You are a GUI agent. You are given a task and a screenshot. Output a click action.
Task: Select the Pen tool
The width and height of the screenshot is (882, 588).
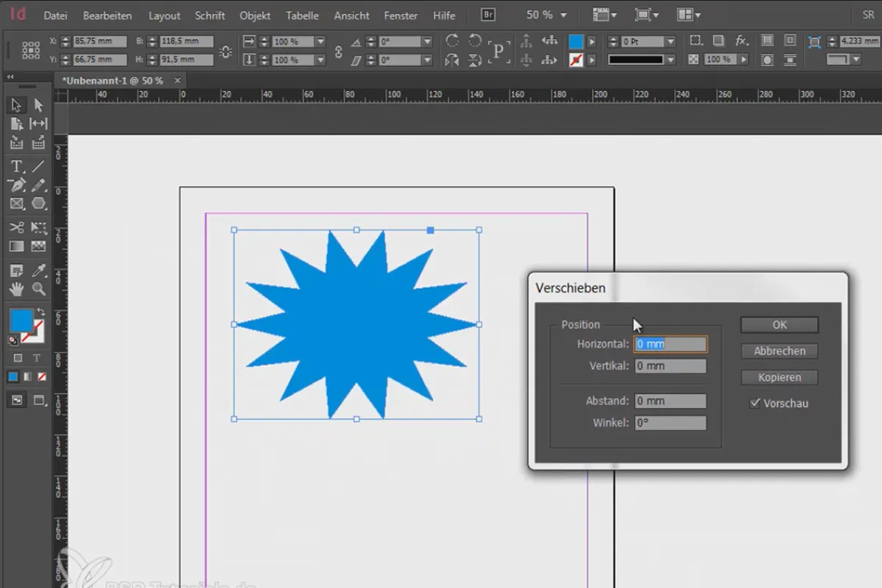pos(17,185)
